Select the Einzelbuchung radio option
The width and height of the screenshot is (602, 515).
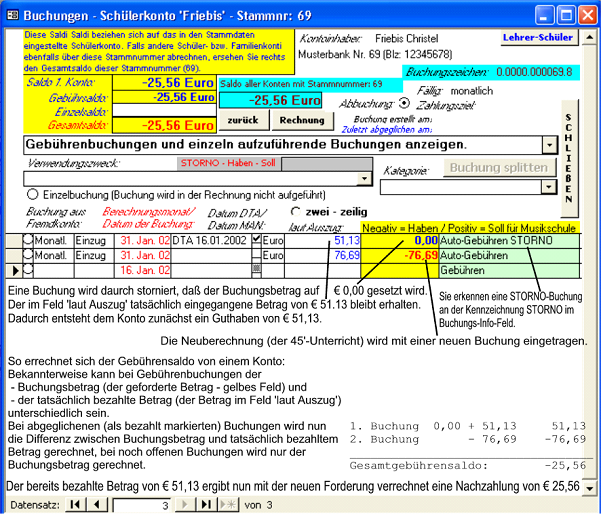tap(33, 194)
